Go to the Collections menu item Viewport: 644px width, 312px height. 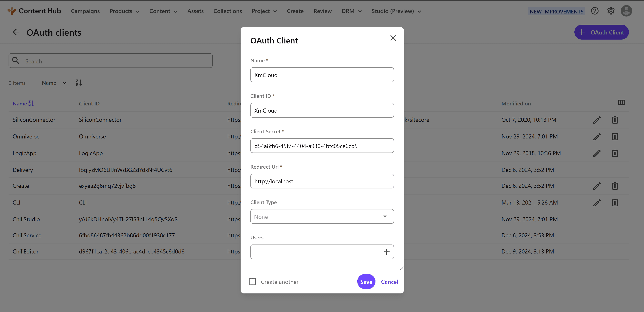(x=228, y=11)
